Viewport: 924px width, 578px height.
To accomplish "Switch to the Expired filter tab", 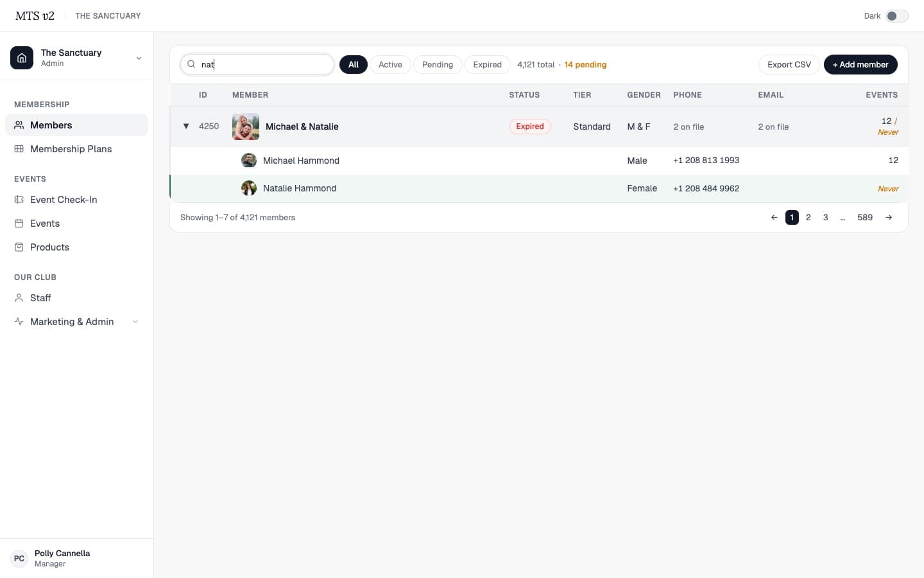I will tap(488, 65).
